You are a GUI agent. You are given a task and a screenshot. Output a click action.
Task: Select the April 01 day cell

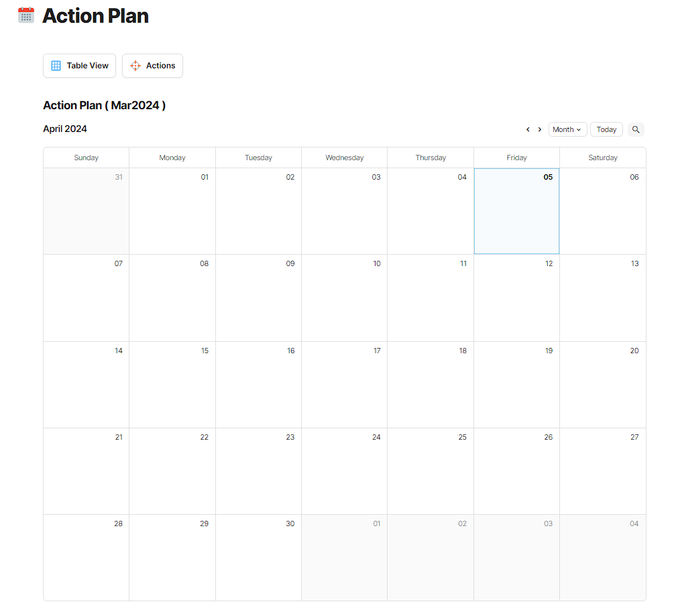click(x=172, y=211)
